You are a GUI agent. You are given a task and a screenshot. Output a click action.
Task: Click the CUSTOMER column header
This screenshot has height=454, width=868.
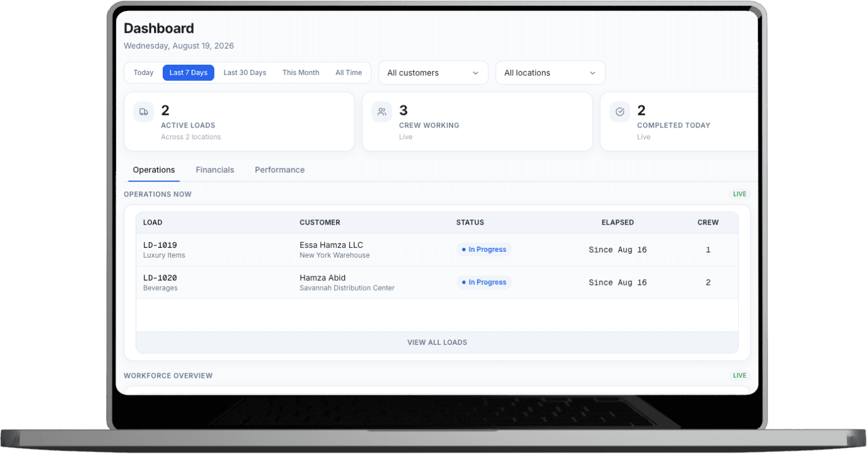[x=320, y=222]
